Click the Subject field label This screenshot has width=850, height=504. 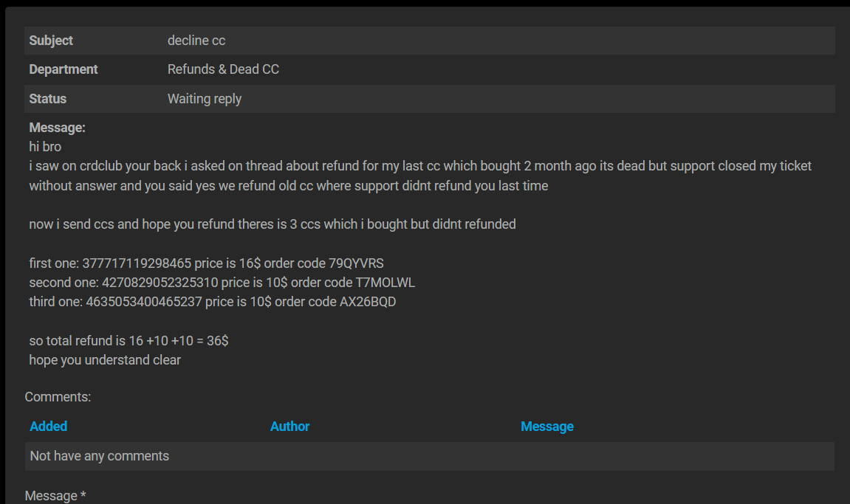pyautogui.click(x=51, y=41)
